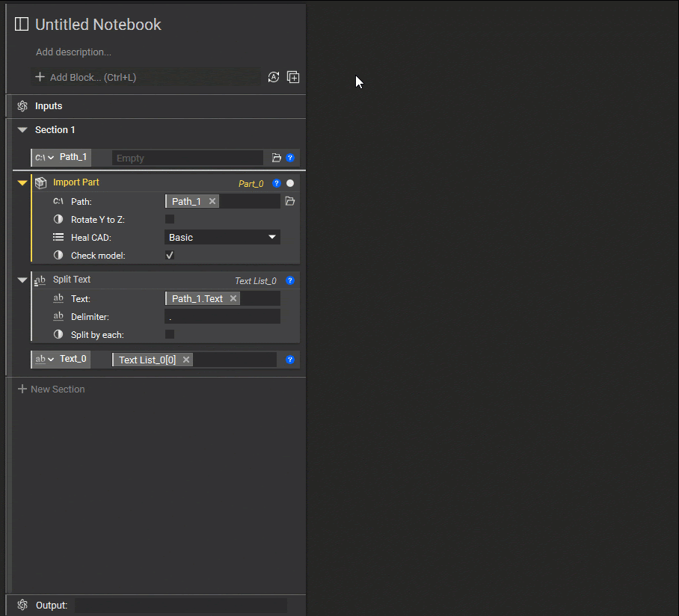Screen dimensions: 679x616
Task: Click the auto-run refresh icon
Action: coord(274,77)
